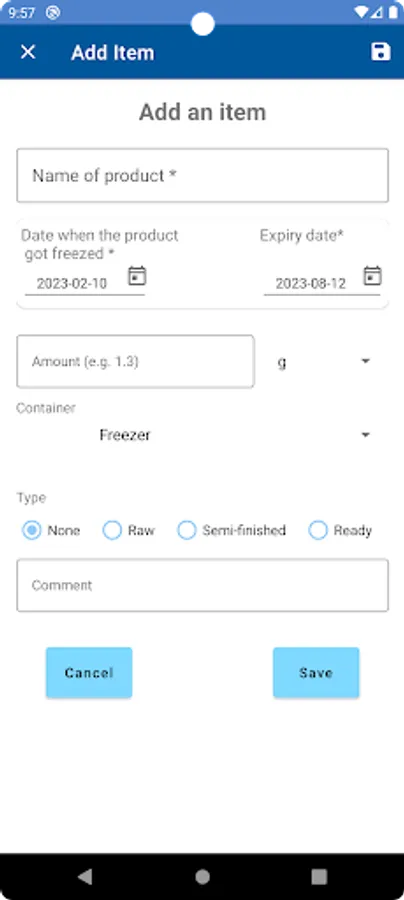Click into the Comment text field

tap(203, 585)
